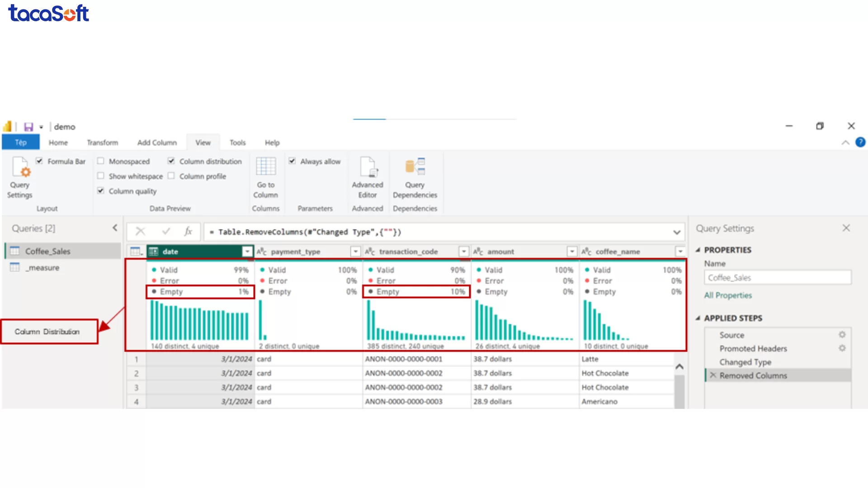The height and width of the screenshot is (488, 868).
Task: Open the amount column filter dropdown
Action: click(x=572, y=251)
